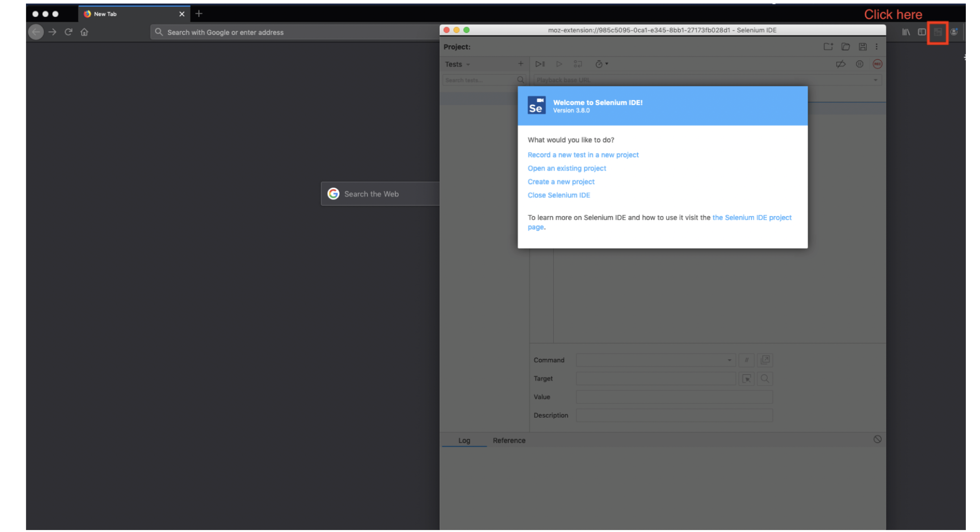Open Firefox account icon
The height and width of the screenshot is (532, 980).
click(x=954, y=32)
